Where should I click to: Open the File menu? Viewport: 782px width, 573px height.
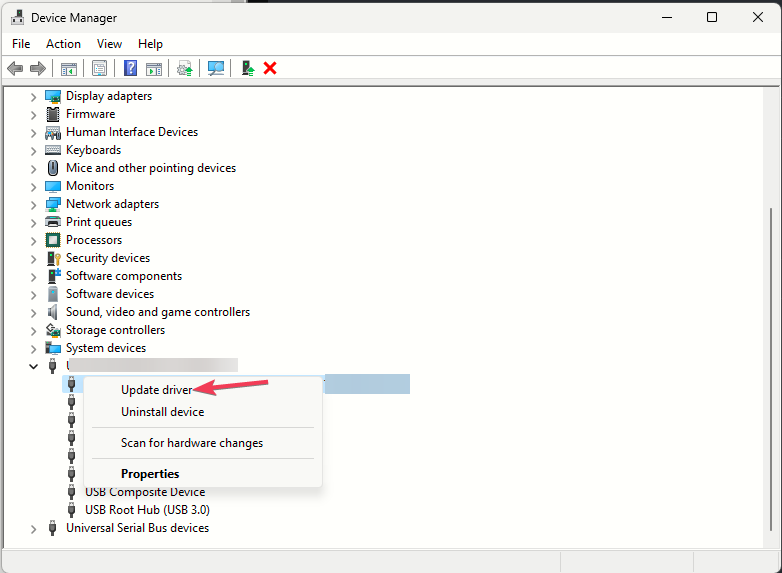21,44
